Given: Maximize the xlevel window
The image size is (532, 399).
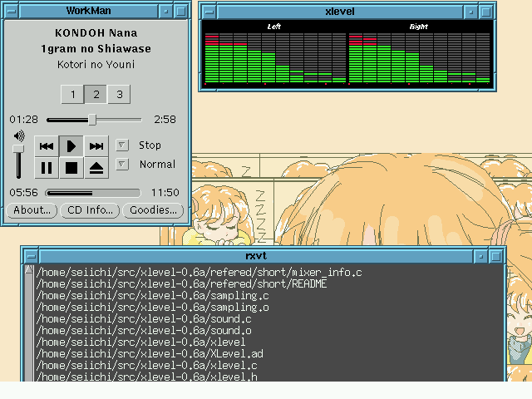Looking at the screenshot, I should click(x=485, y=12).
